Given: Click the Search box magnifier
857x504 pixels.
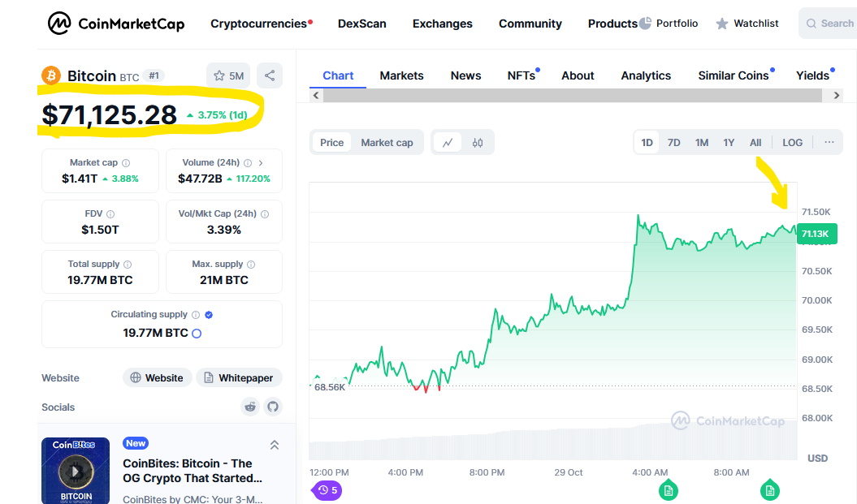Looking at the screenshot, I should point(812,24).
